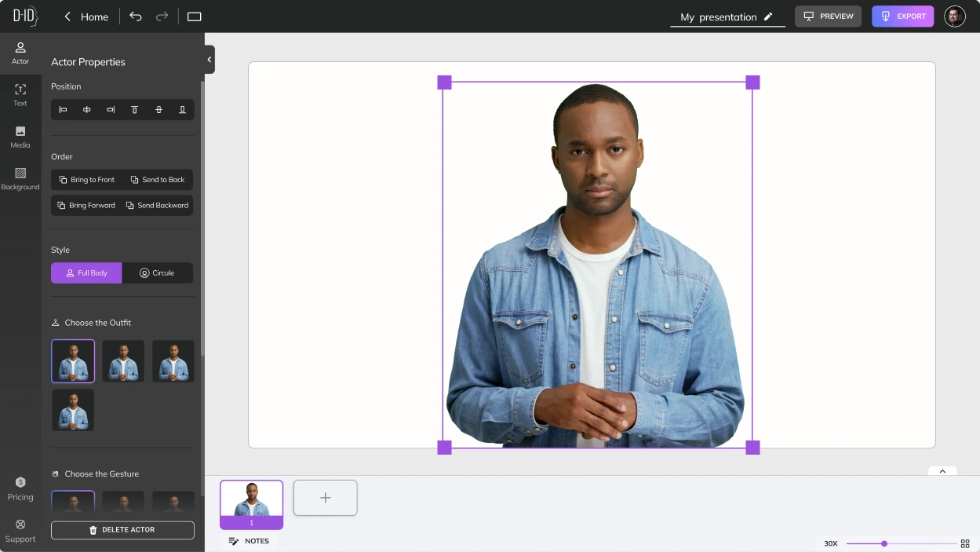Collapse the Actor Properties panel

click(x=209, y=60)
